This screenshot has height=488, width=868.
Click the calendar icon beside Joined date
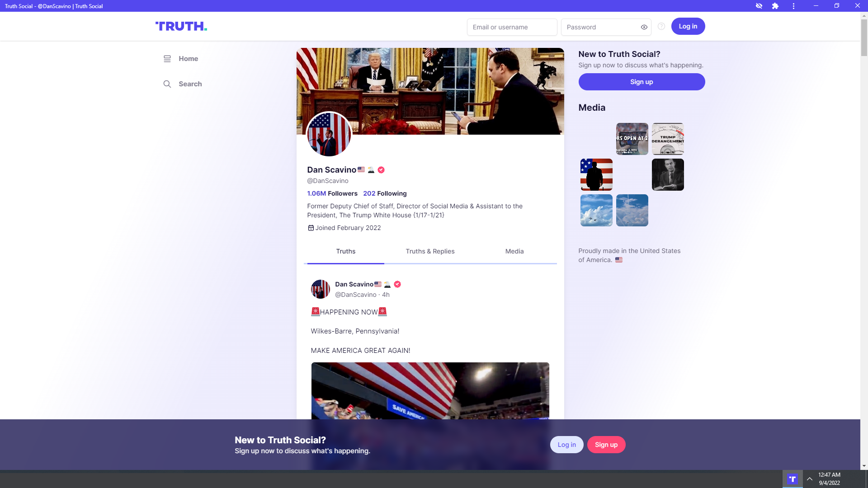tap(311, 228)
